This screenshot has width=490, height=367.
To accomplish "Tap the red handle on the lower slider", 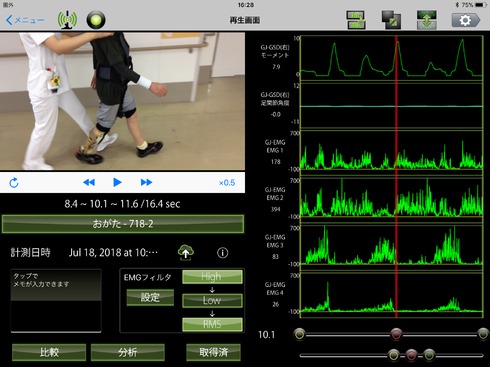I will pos(411,355).
